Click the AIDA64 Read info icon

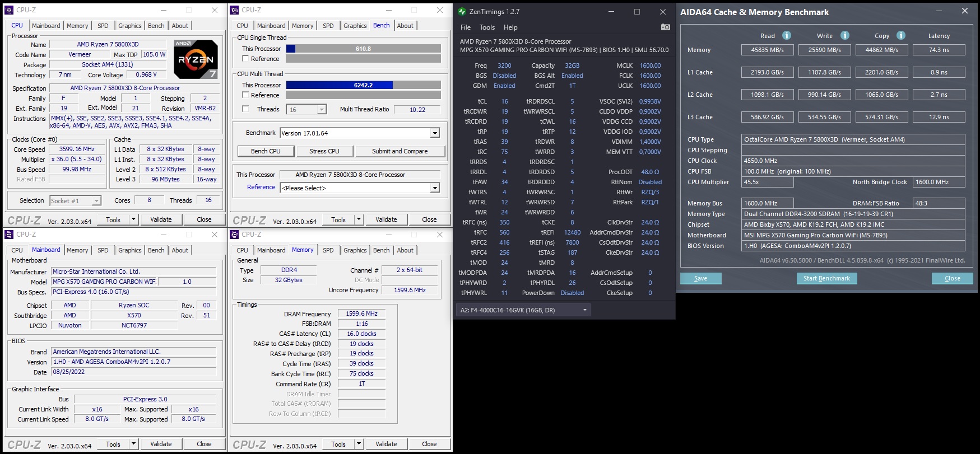pos(787,35)
